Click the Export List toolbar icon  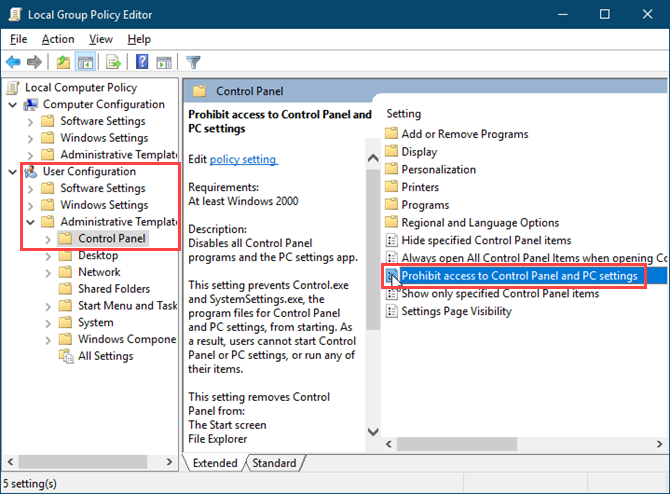point(114,62)
